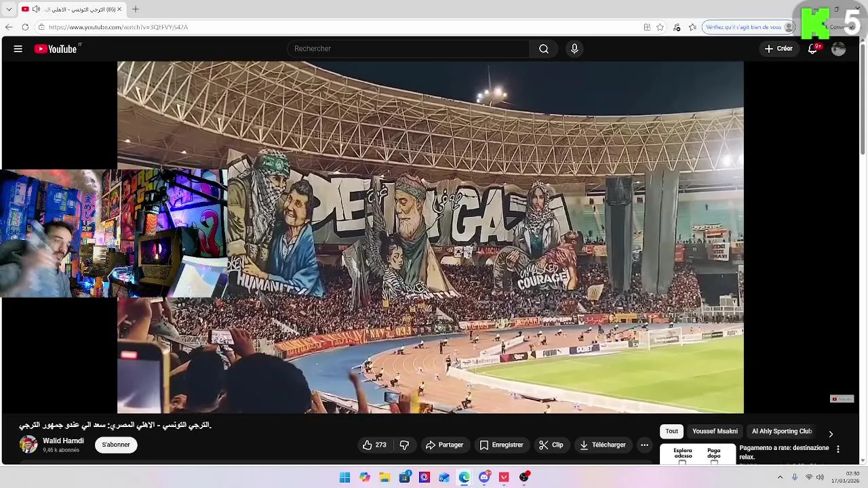Expand the tab search dropdown arrow

coord(9,9)
